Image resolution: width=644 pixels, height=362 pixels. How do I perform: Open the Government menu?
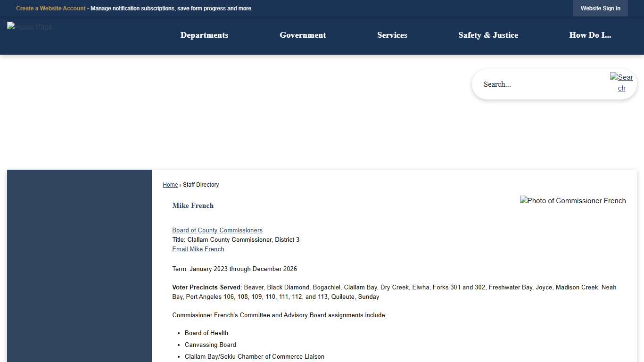302,35
